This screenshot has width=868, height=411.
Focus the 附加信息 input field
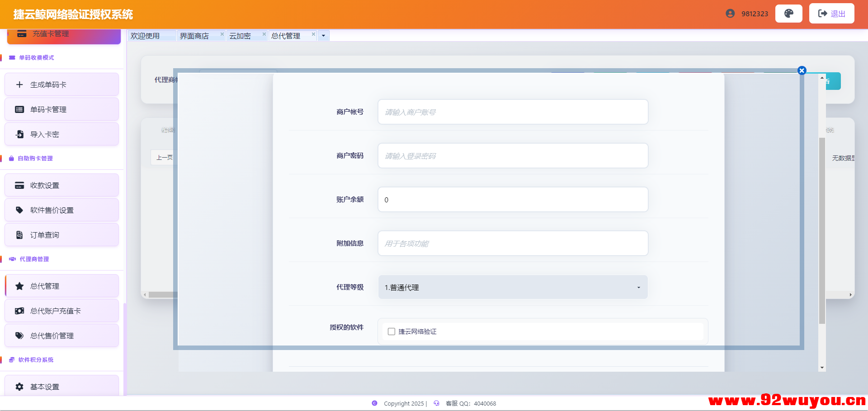pos(513,243)
